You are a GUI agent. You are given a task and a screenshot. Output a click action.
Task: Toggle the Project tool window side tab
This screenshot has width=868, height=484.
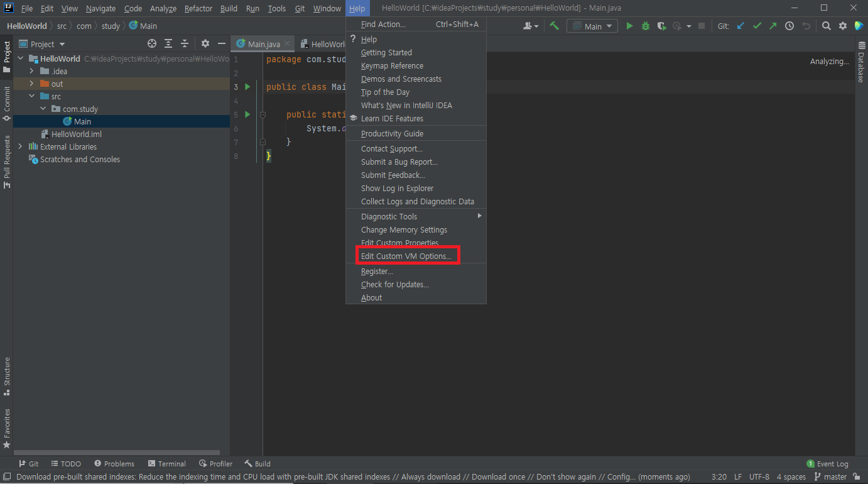tap(6, 57)
